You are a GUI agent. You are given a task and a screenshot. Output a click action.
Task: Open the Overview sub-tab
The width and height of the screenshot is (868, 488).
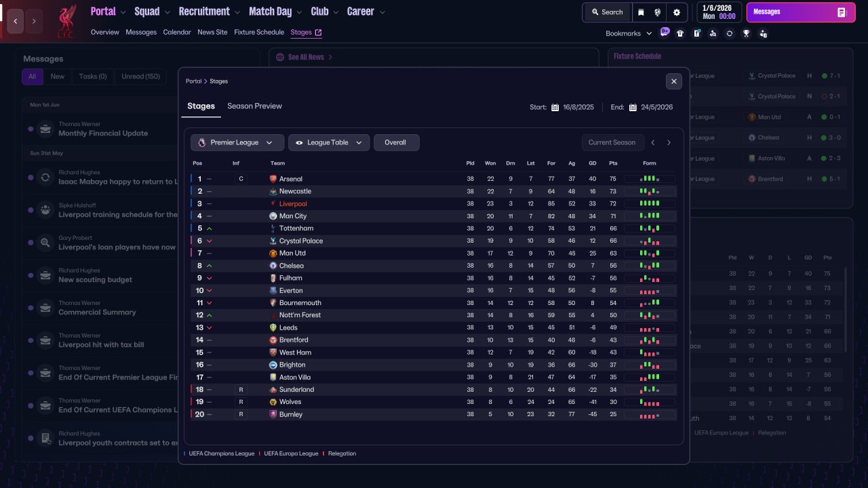105,33
